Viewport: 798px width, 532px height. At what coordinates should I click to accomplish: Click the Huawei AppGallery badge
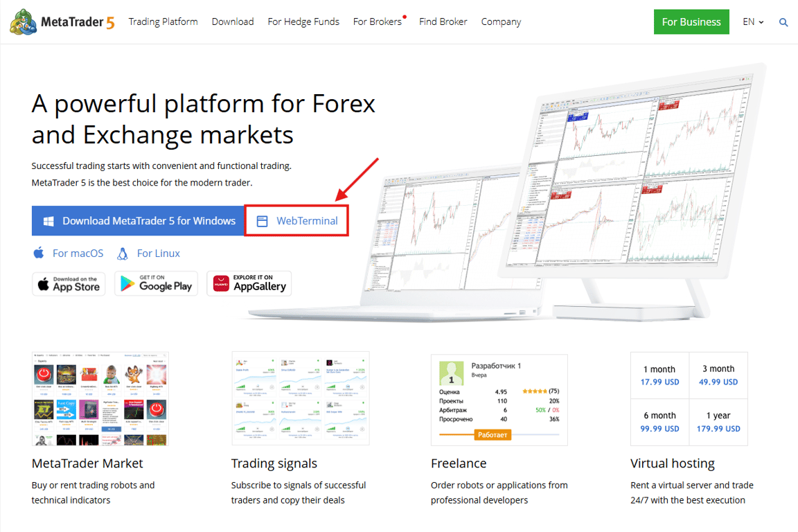[249, 283]
